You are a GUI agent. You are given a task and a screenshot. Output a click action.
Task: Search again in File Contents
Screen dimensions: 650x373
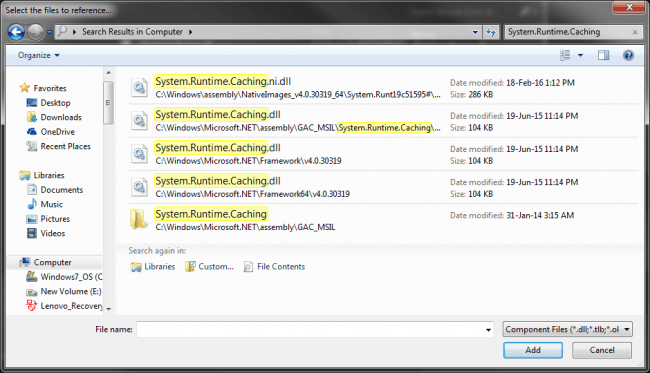pyautogui.click(x=274, y=266)
